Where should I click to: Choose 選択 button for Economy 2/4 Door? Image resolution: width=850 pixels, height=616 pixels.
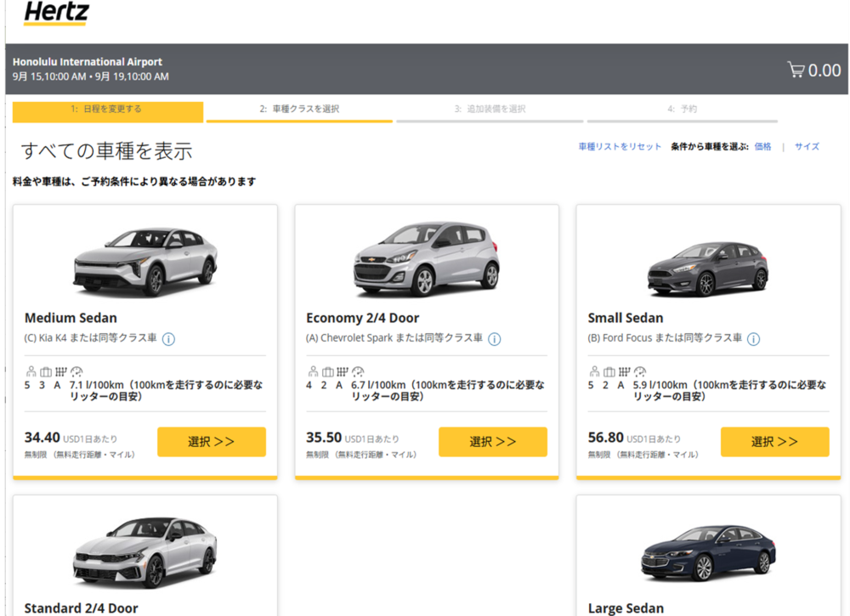[x=492, y=442]
